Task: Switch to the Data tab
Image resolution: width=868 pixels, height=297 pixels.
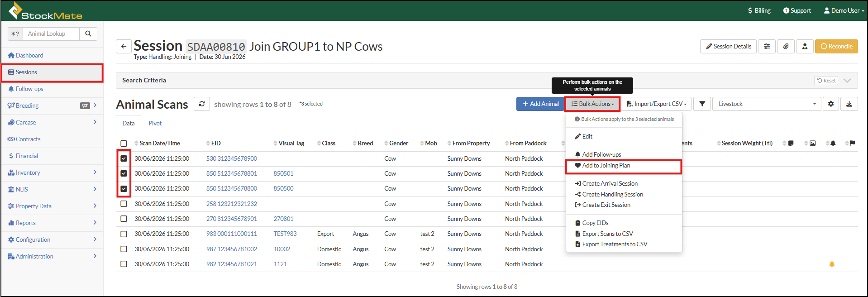Action: pyautogui.click(x=129, y=123)
